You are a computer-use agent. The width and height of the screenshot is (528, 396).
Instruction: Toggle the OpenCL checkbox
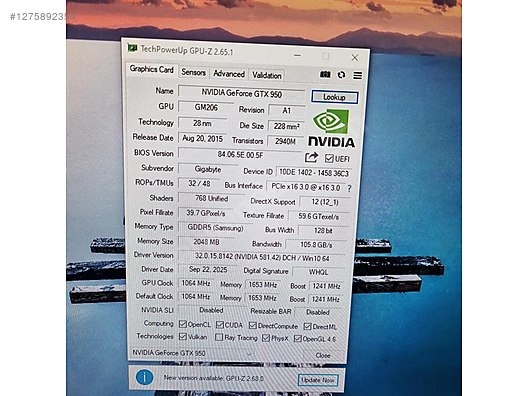tap(183, 324)
